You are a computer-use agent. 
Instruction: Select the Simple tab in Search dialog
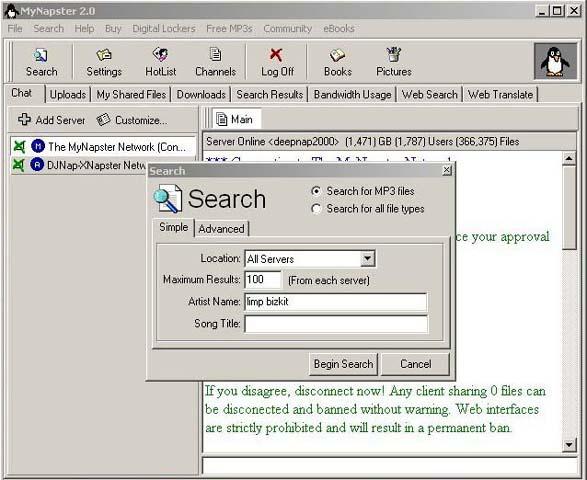click(x=174, y=227)
